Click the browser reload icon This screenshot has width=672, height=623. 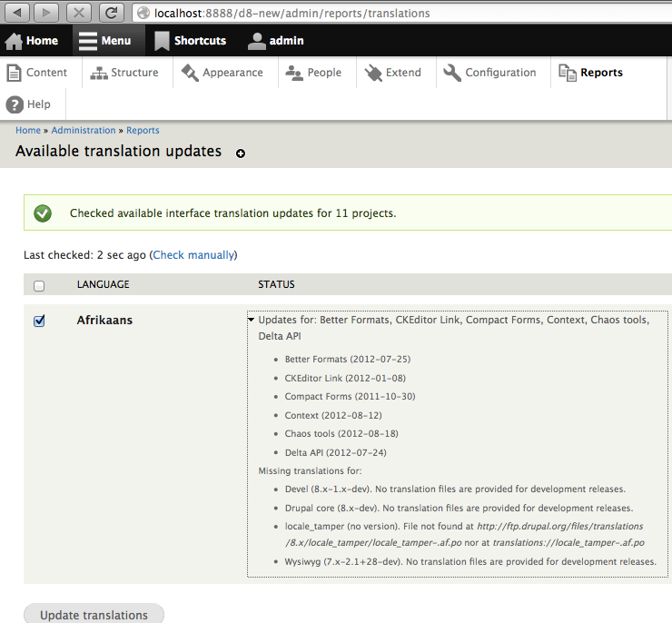111,13
